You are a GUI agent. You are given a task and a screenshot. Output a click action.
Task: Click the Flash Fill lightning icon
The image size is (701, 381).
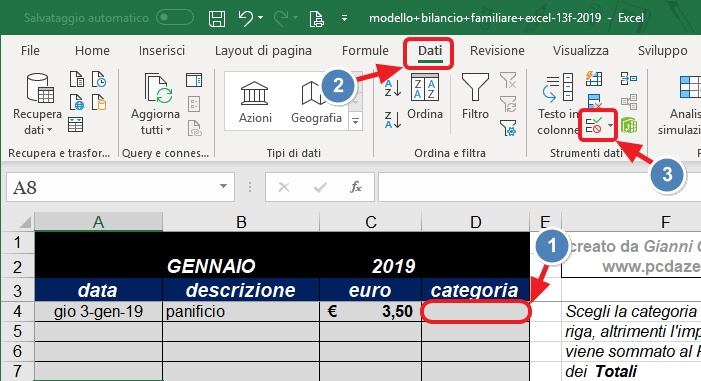pos(594,79)
